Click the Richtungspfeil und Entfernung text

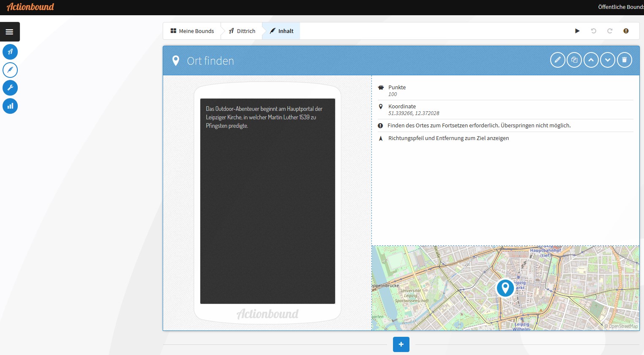tap(448, 138)
